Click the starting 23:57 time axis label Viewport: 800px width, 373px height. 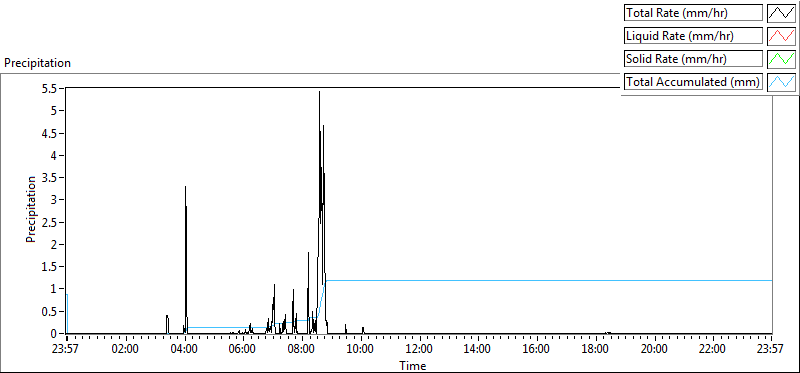(x=66, y=349)
